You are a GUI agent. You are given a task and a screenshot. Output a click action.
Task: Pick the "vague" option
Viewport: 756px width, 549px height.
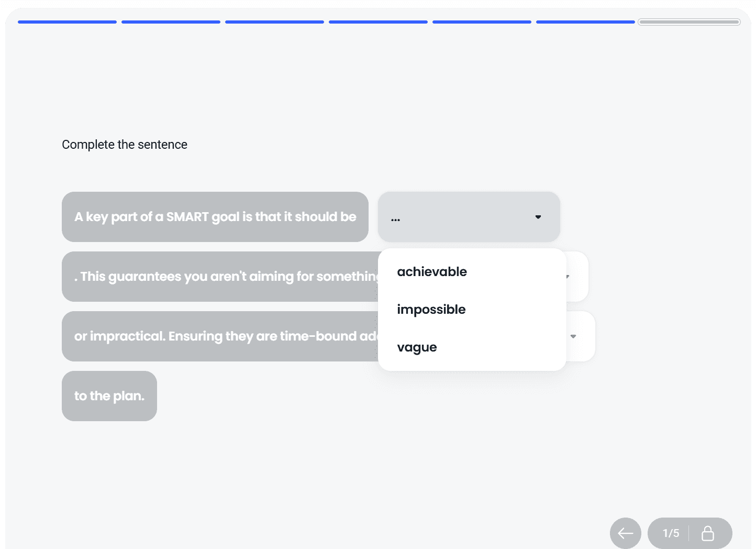pos(417,347)
